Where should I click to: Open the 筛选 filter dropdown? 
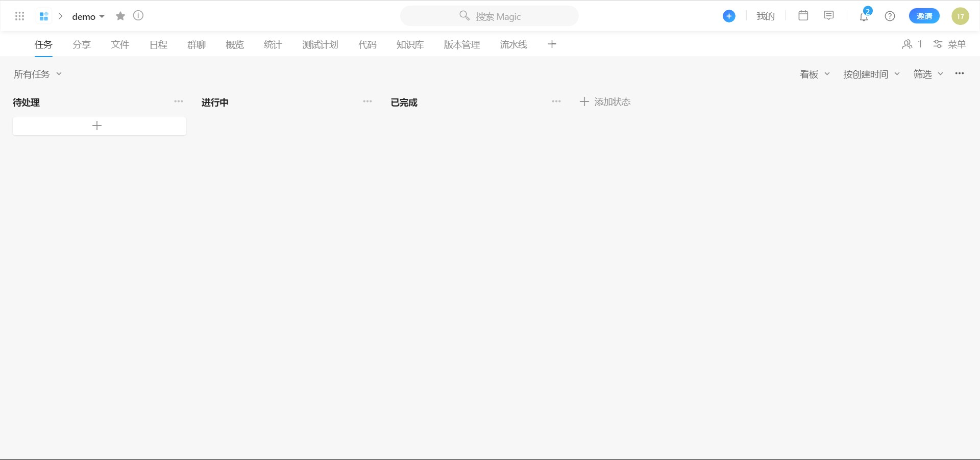pyautogui.click(x=926, y=74)
